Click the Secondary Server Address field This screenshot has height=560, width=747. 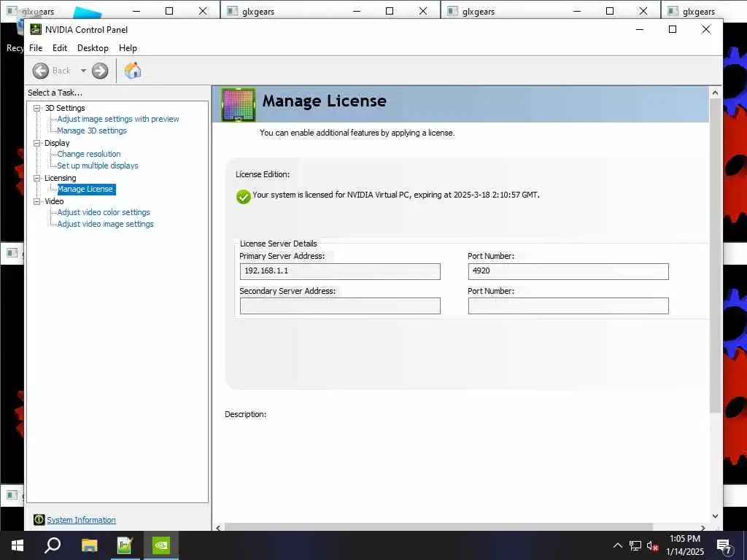pyautogui.click(x=340, y=306)
